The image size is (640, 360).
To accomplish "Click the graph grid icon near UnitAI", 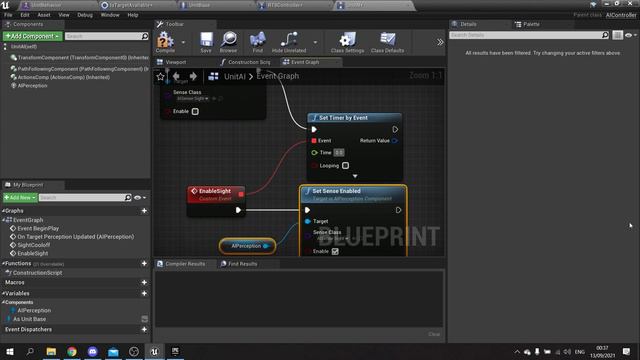I will click(213, 76).
